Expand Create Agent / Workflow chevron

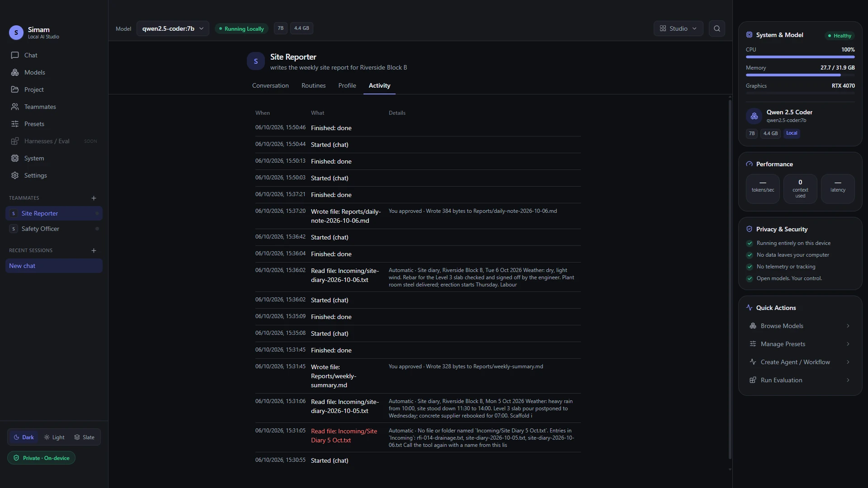point(848,362)
